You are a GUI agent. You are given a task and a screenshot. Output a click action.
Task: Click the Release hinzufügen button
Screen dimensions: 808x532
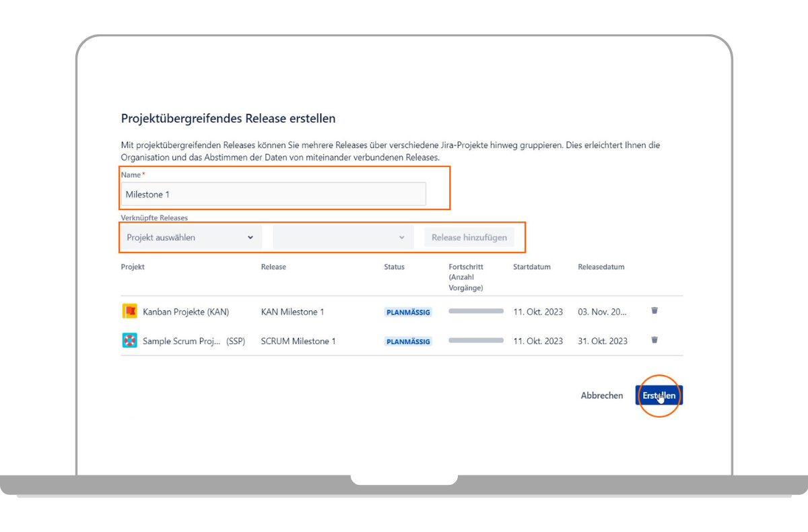pos(469,238)
